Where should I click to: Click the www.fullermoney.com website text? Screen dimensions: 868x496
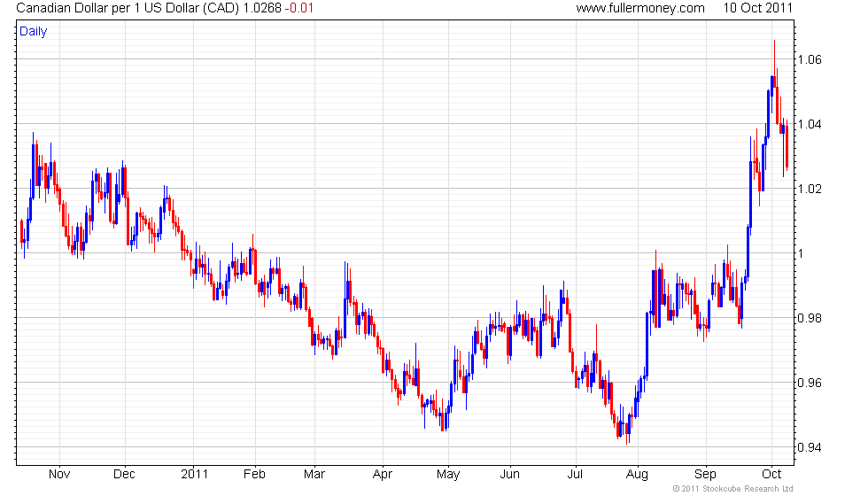pyautogui.click(x=640, y=8)
